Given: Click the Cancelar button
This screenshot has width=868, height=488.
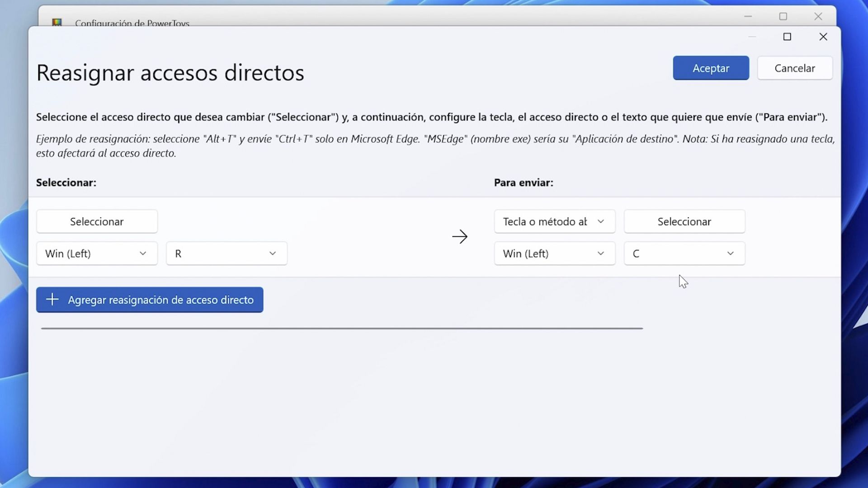Looking at the screenshot, I should (795, 68).
